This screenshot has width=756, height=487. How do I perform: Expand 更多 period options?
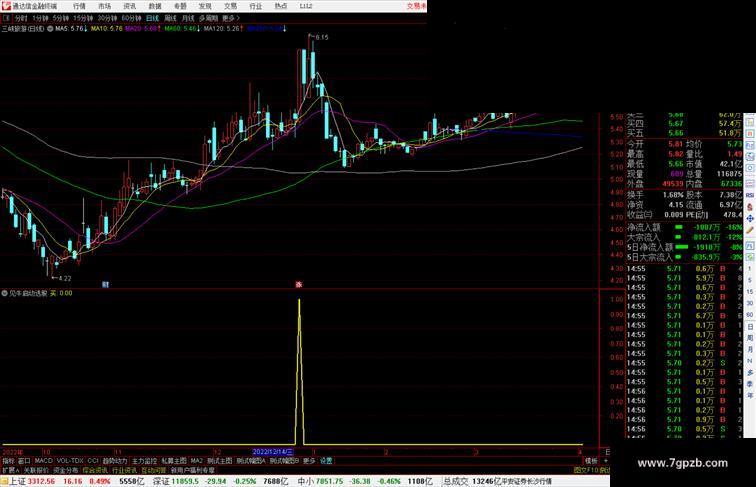pos(230,18)
